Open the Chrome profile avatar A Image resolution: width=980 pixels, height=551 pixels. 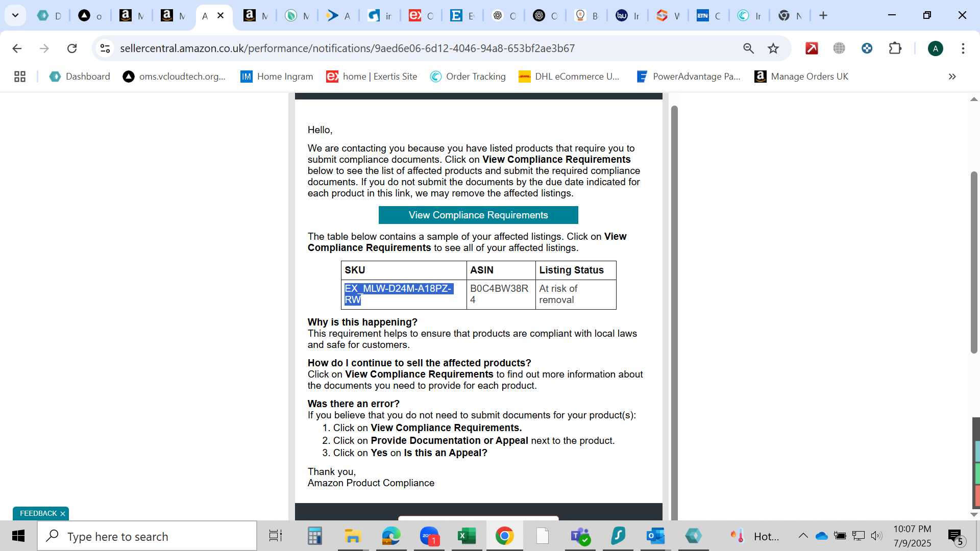pos(935,48)
